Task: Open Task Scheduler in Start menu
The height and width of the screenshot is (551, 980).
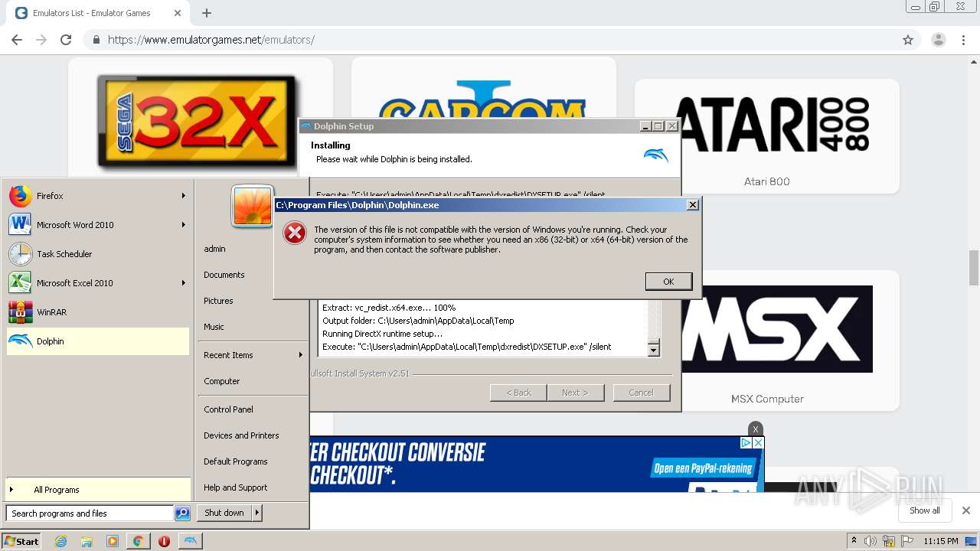Action: click(x=97, y=254)
